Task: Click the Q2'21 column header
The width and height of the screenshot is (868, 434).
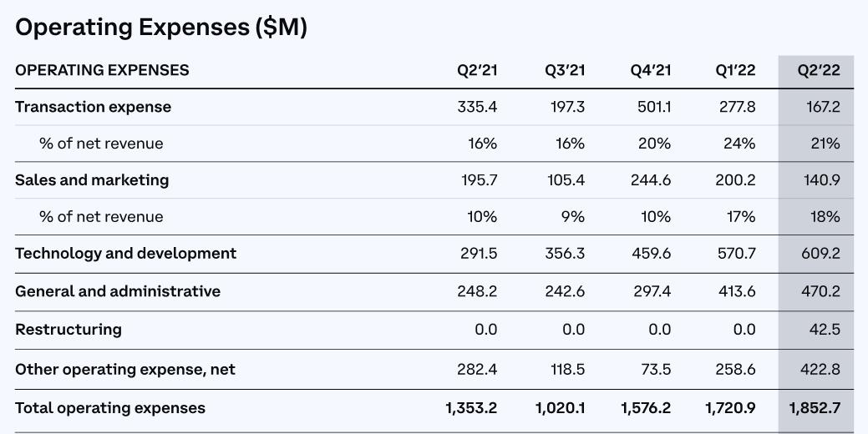Action: [477, 70]
